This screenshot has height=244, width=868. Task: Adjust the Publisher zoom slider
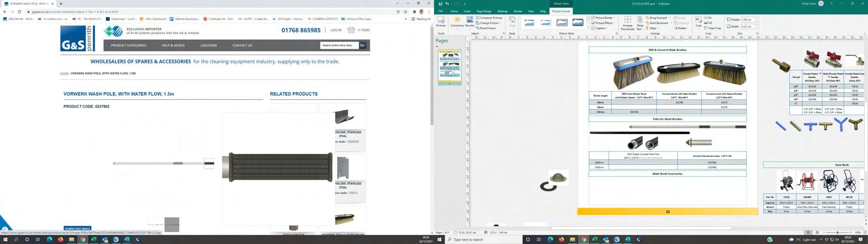click(x=838, y=233)
